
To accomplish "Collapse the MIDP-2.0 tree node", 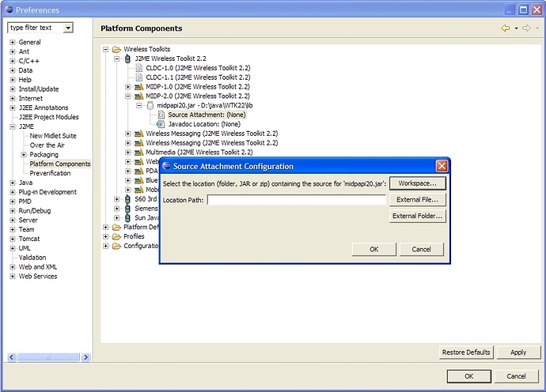I will (127, 96).
